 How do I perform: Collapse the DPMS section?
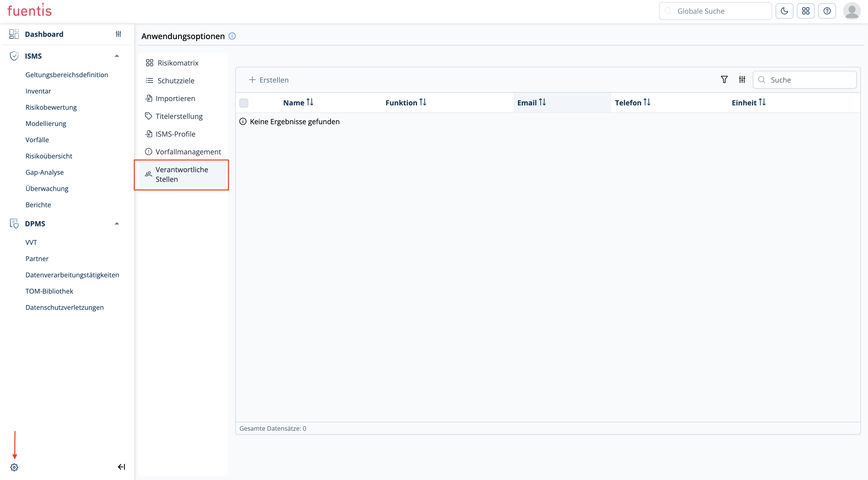point(116,223)
